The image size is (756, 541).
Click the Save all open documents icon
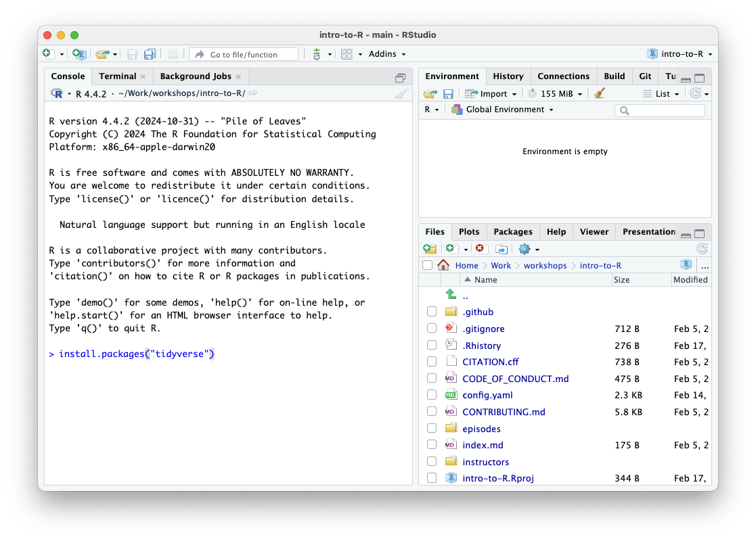point(150,54)
